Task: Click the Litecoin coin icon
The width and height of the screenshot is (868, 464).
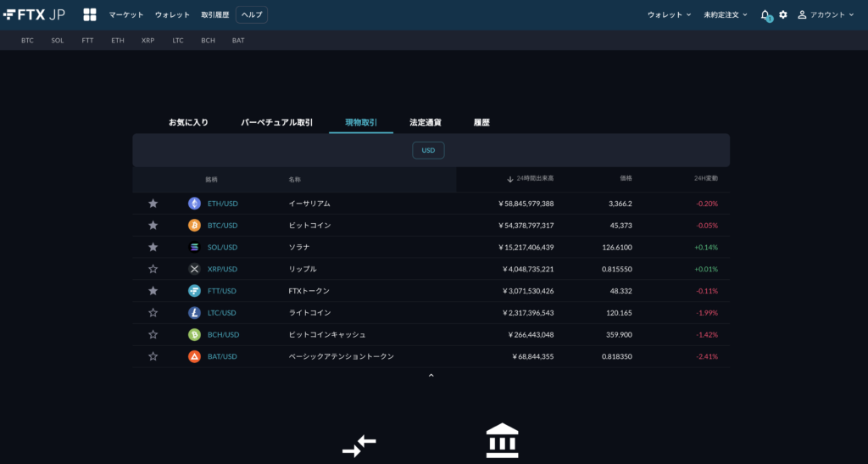Action: [194, 313]
